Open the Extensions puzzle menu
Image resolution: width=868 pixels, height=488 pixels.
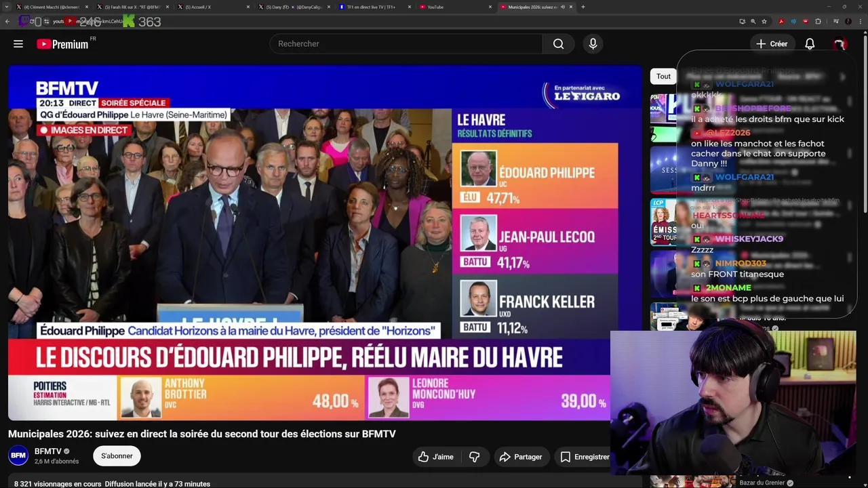tap(818, 22)
